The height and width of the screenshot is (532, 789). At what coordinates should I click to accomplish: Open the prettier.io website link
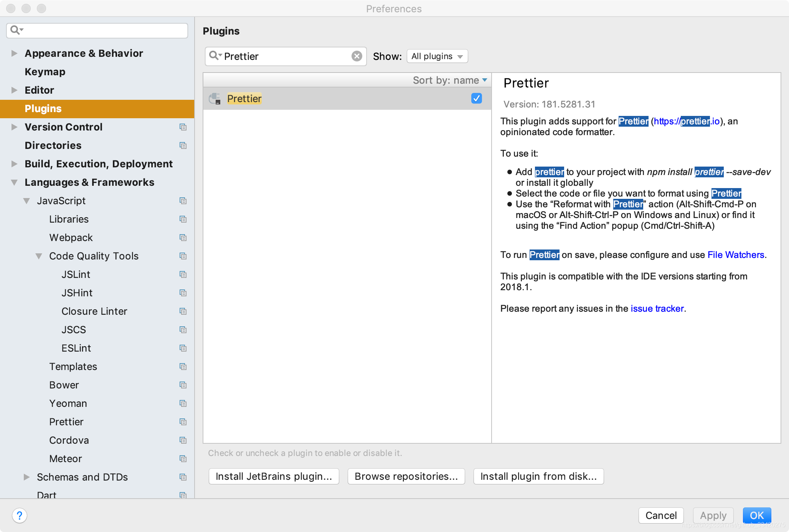687,121
